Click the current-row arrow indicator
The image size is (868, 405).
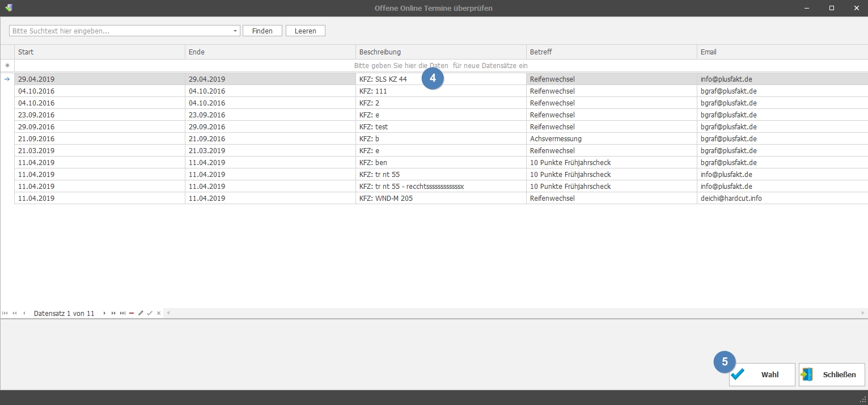(7, 79)
